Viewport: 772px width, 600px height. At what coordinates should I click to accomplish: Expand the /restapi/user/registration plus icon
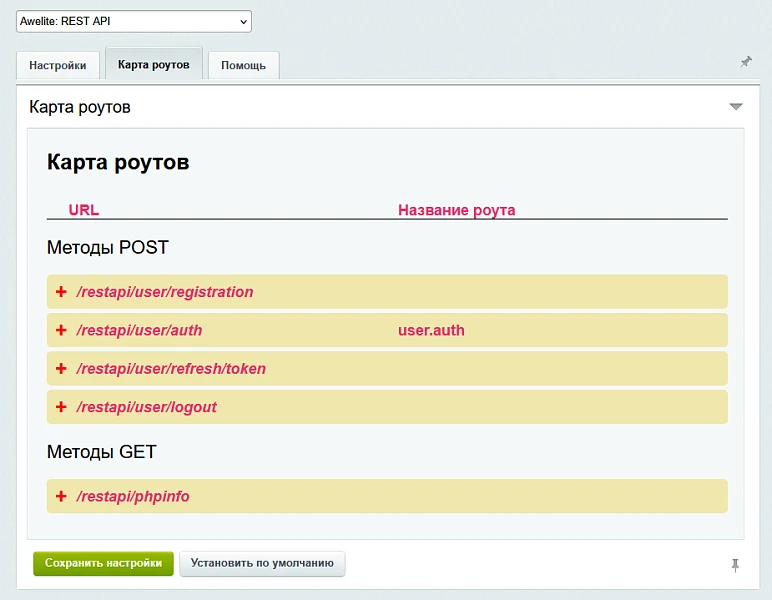[61, 292]
